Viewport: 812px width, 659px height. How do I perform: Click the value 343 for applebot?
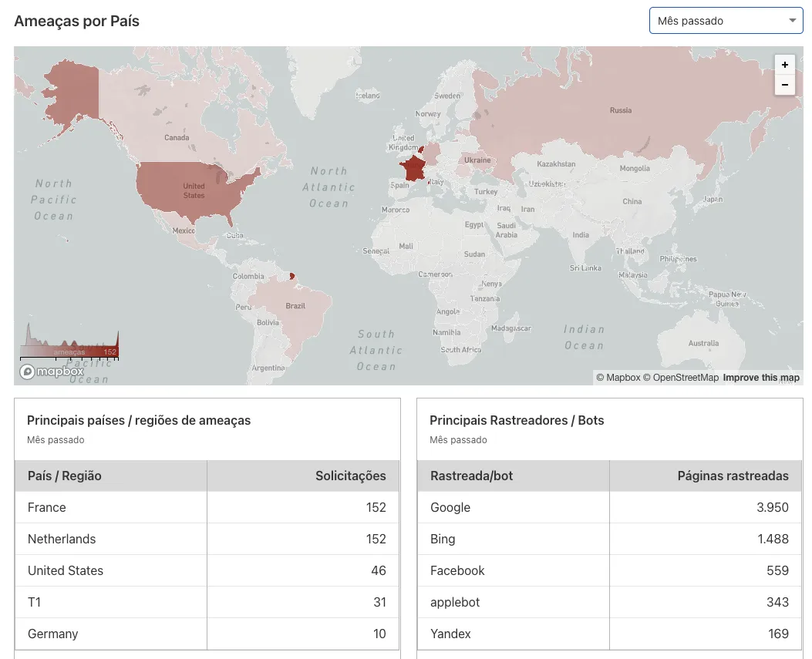tap(778, 602)
